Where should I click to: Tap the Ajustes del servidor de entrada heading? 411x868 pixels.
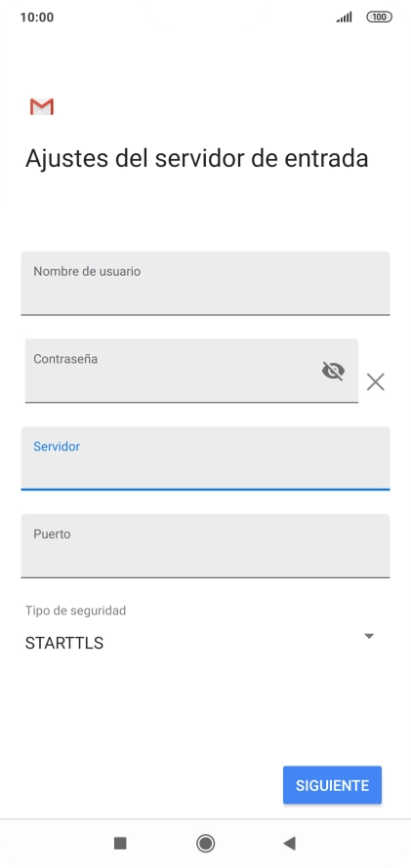tap(196, 158)
